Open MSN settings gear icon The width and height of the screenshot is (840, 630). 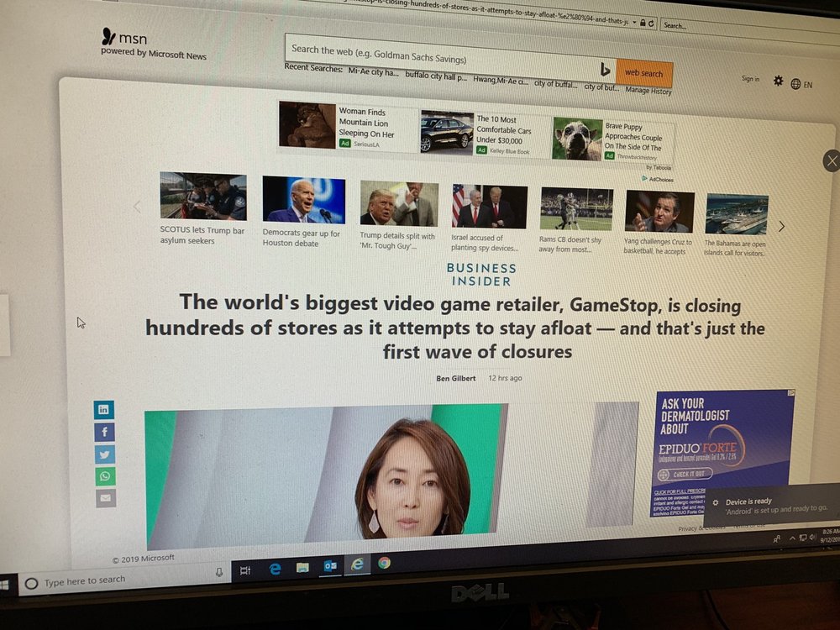(x=778, y=81)
